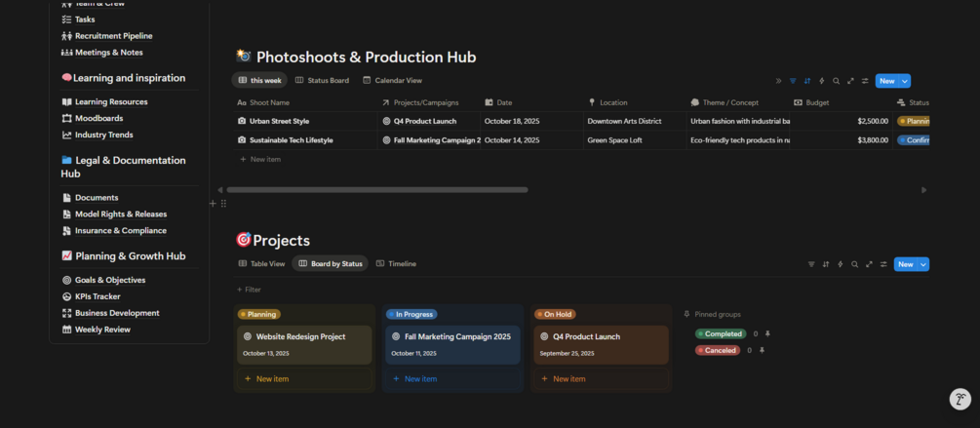Open Moodboards page in sidebar
980x428 pixels.
coord(98,118)
